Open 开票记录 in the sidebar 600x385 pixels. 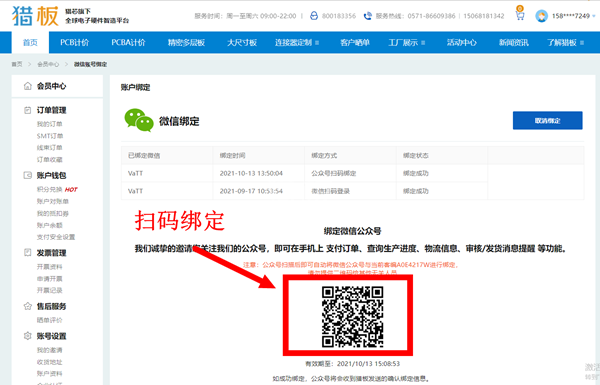[x=49, y=290]
